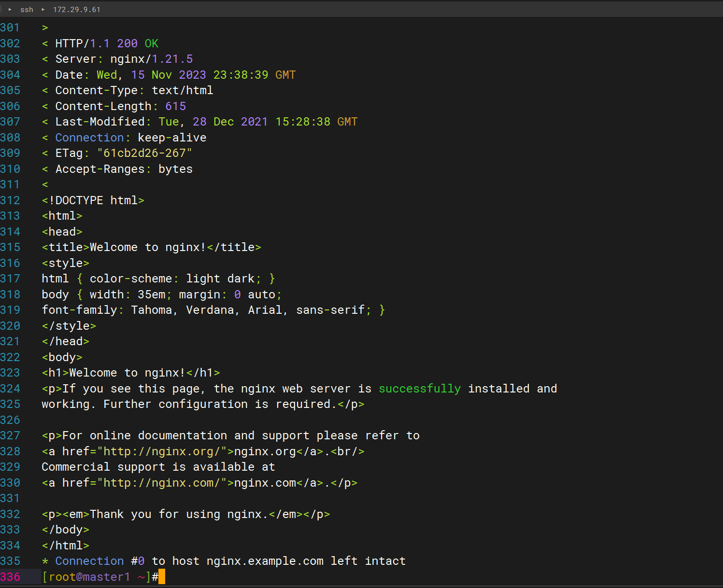
Task: Click the ETag value "61cb2d26-267"
Action: tap(145, 153)
